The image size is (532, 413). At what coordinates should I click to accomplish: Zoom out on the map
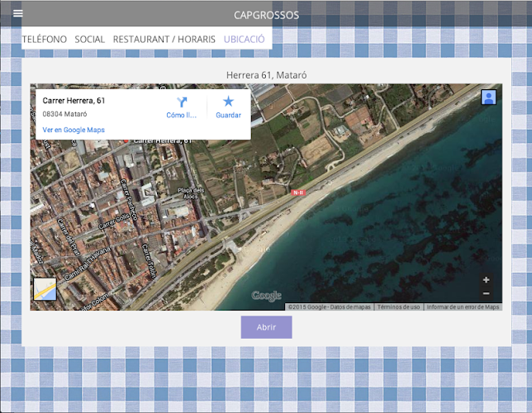click(x=486, y=293)
